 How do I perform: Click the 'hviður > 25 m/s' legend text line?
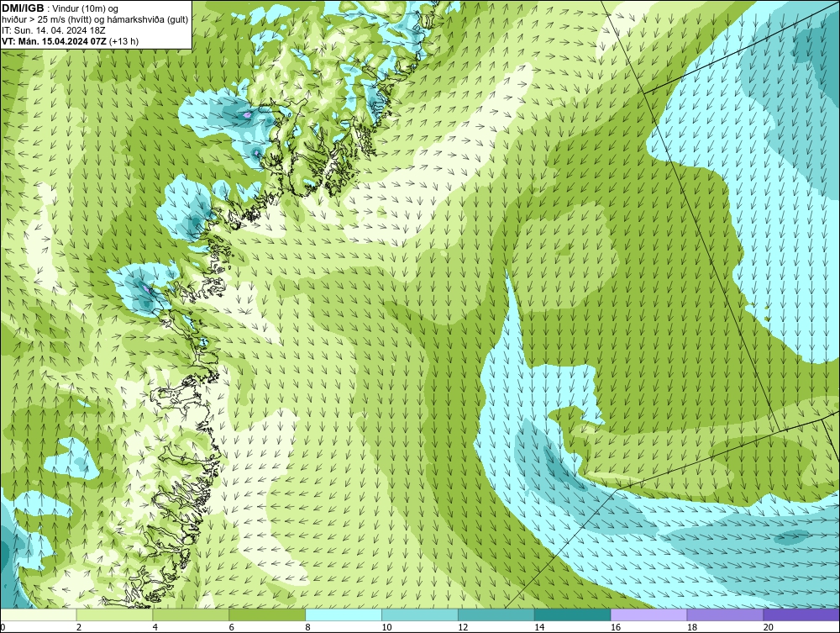(95, 20)
